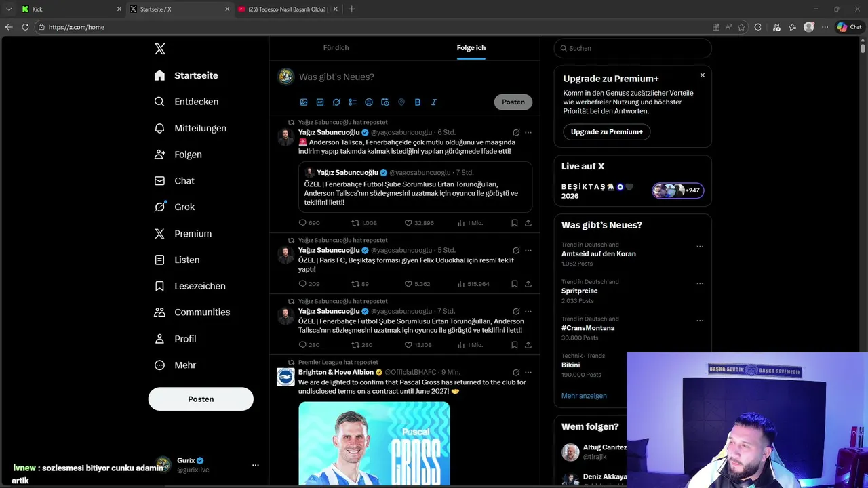Add image via media icon in composer
The height and width of the screenshot is (488, 868).
click(x=304, y=102)
